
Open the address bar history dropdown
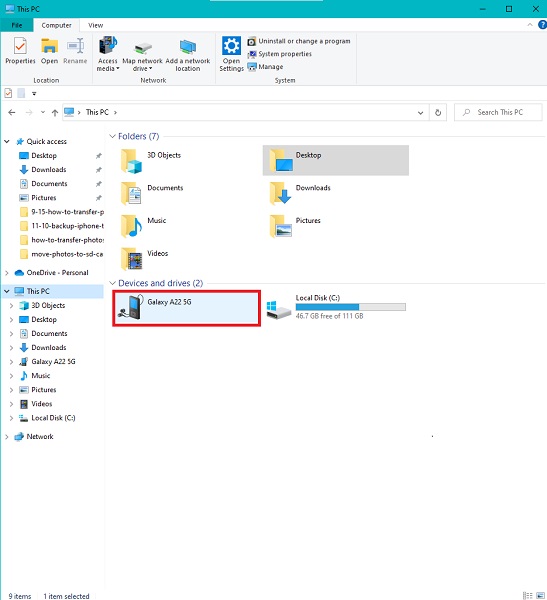pos(420,112)
